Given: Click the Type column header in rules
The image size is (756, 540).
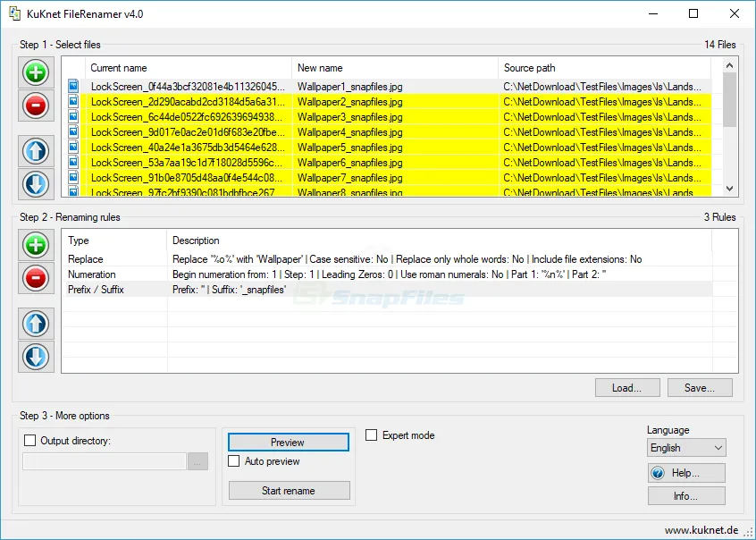Looking at the screenshot, I should point(114,240).
